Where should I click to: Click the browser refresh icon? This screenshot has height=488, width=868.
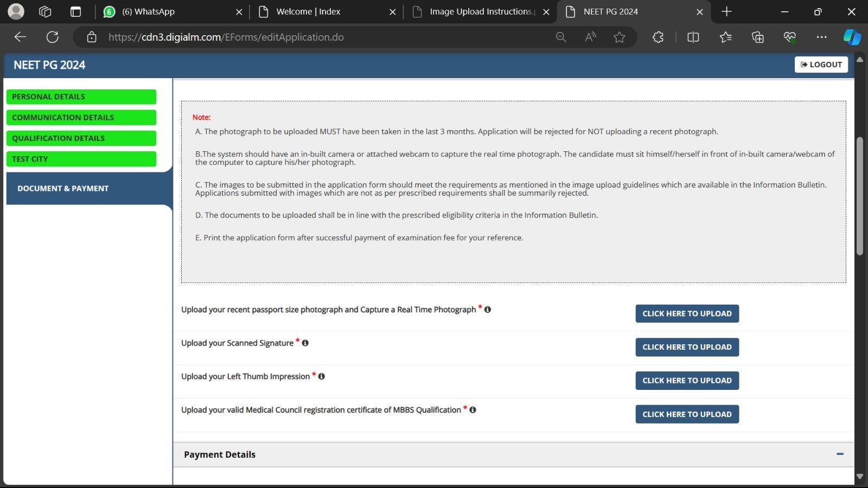53,37
